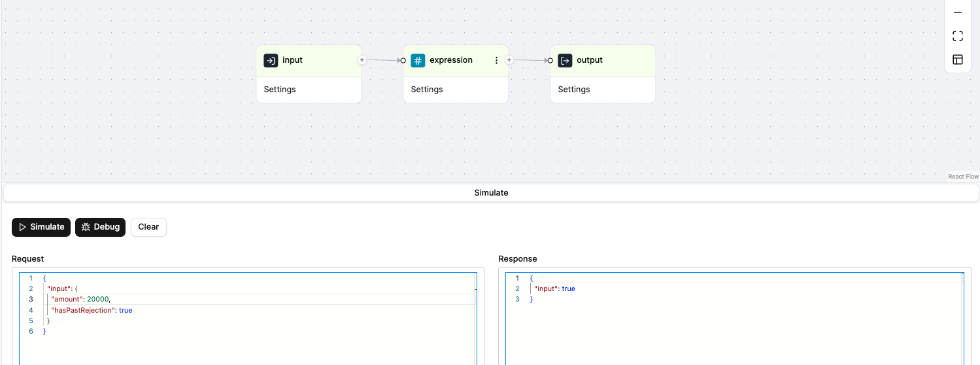Open Settings on the expression node
980x365 pixels.
427,90
